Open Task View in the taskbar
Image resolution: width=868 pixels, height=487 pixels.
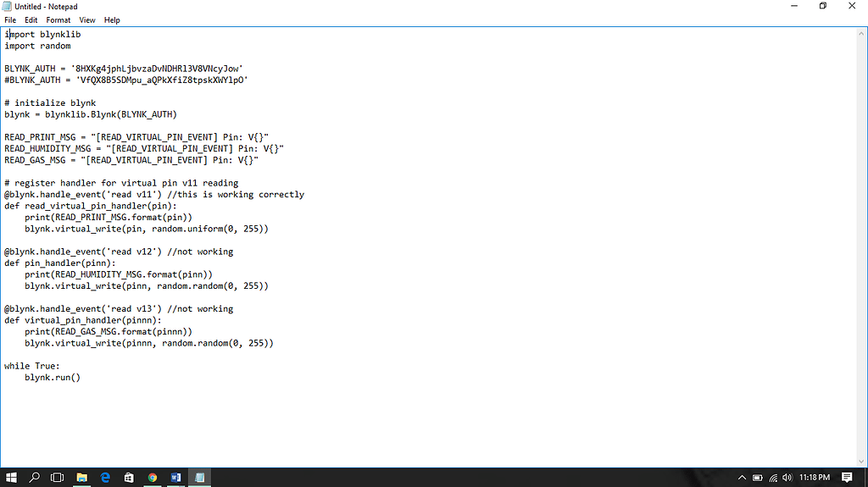pos(57,477)
